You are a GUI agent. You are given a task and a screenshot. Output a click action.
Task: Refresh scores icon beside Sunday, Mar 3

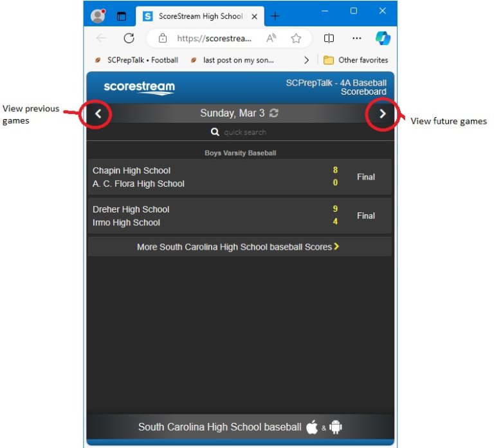click(273, 113)
